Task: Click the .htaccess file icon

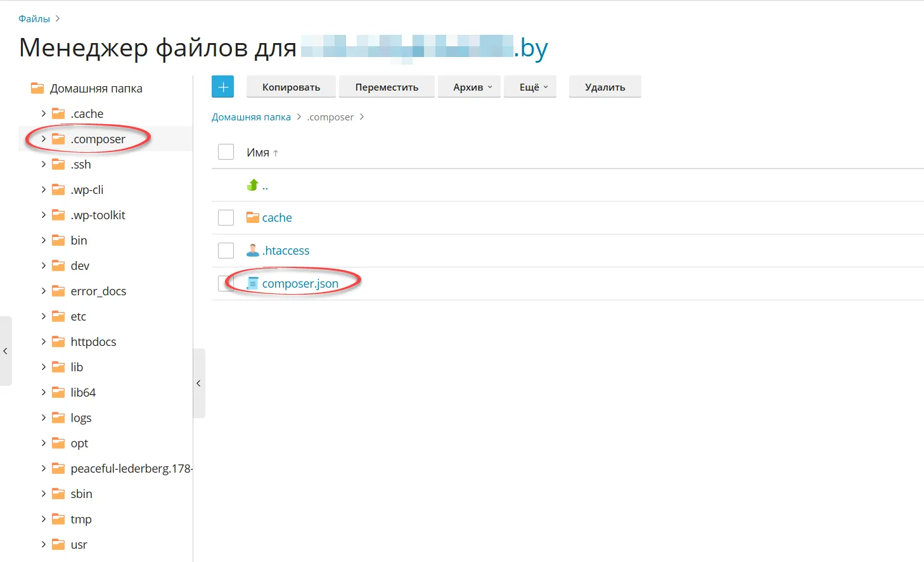Action: tap(253, 250)
